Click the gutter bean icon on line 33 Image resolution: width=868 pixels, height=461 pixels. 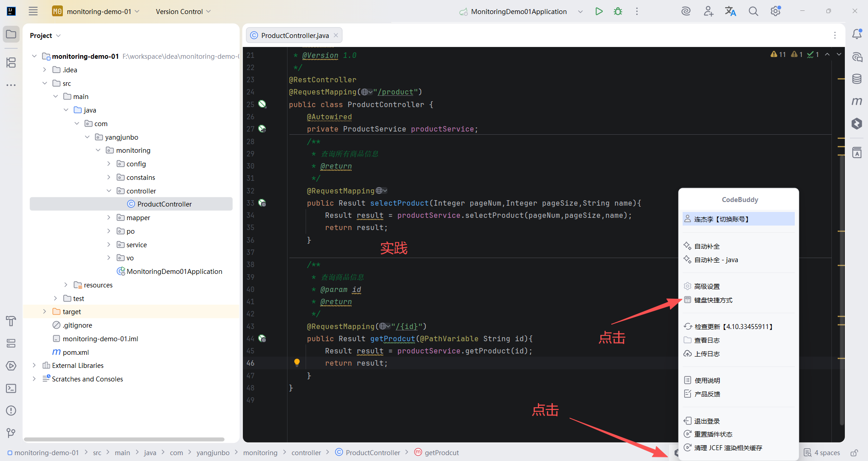click(262, 203)
